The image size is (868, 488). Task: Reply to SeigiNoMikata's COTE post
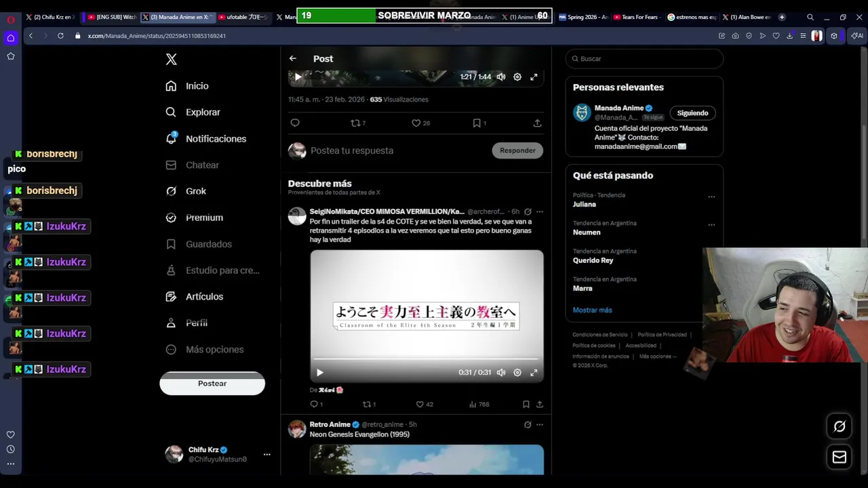click(316, 404)
